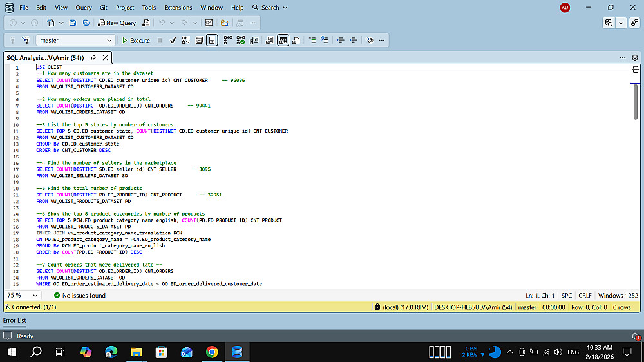Click the Parse checkmark icon
This screenshot has height=362, width=644.
173,40
